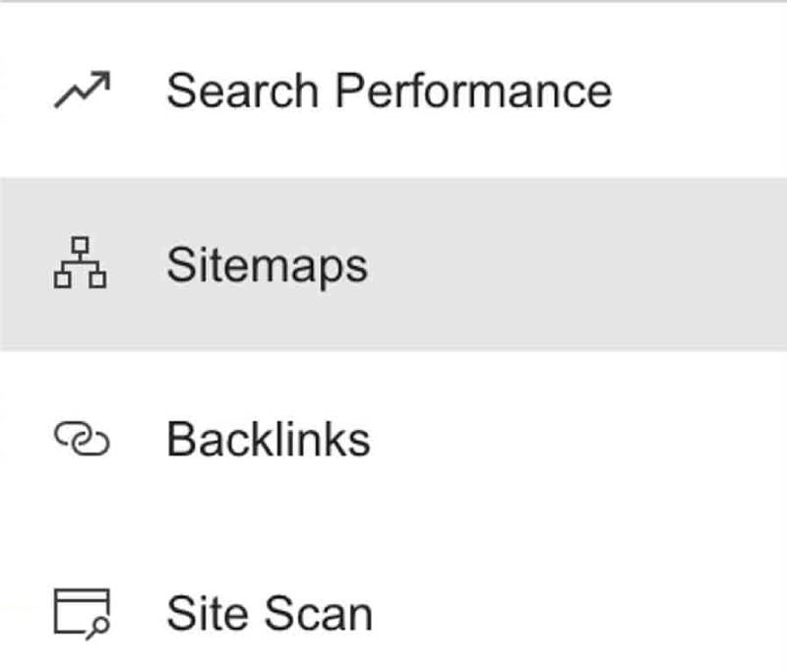The height and width of the screenshot is (672, 787).
Task: Select the Backlinks linked-rings icon
Action: pyautogui.click(x=82, y=439)
